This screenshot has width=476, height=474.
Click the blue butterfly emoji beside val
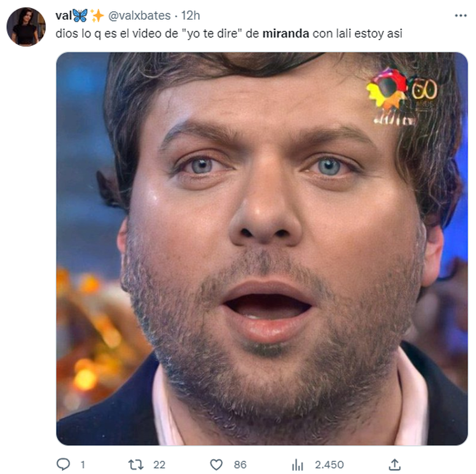click(80, 16)
